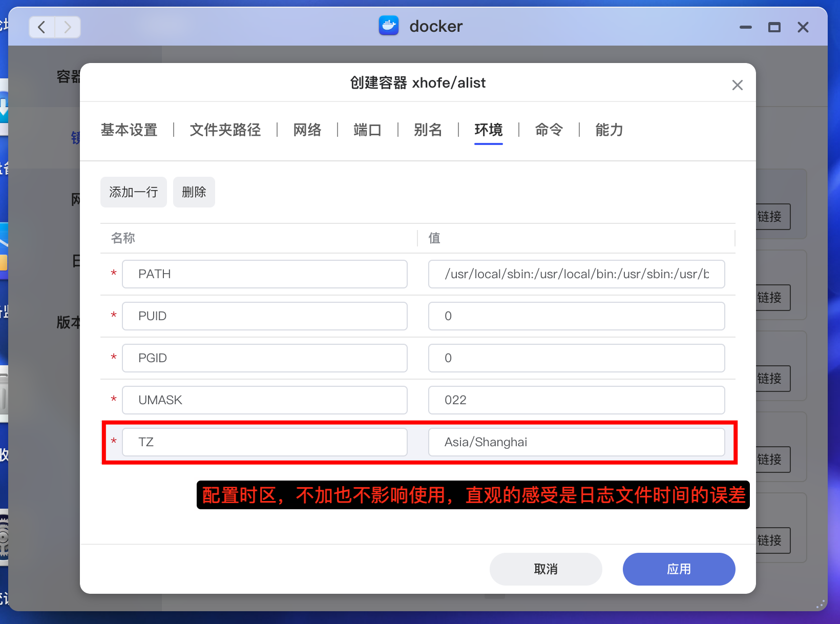Click the 值 column header
The width and height of the screenshot is (840, 624).
pos(434,238)
